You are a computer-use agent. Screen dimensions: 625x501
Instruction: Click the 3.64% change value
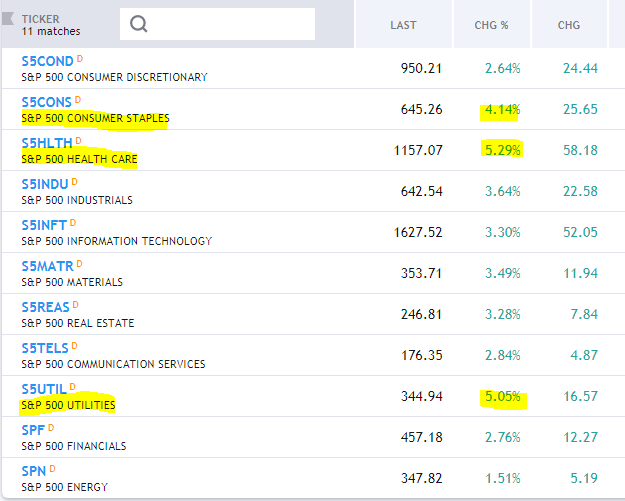[x=503, y=191]
